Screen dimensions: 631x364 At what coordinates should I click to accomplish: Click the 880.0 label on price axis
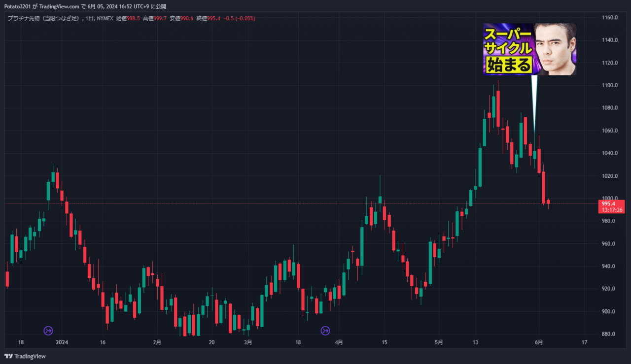610,334
